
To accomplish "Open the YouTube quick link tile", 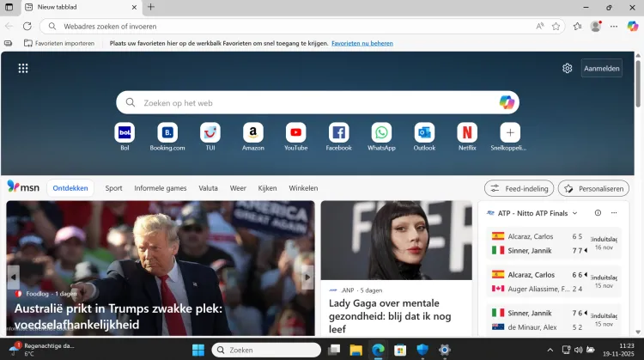I will [x=295, y=133].
